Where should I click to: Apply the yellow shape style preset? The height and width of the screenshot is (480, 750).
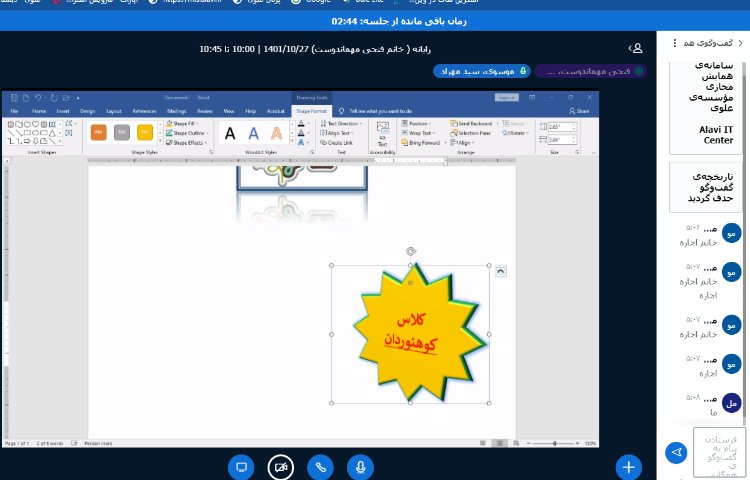[145, 132]
